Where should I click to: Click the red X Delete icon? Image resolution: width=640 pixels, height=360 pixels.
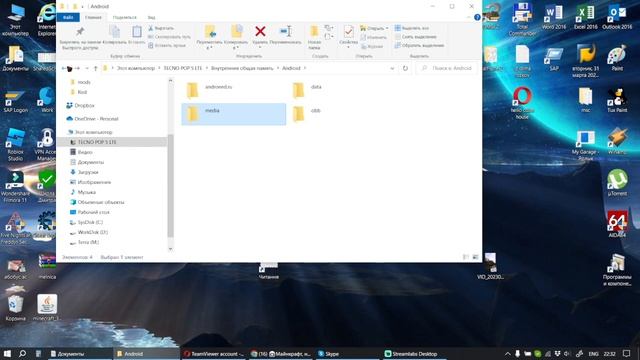260,31
